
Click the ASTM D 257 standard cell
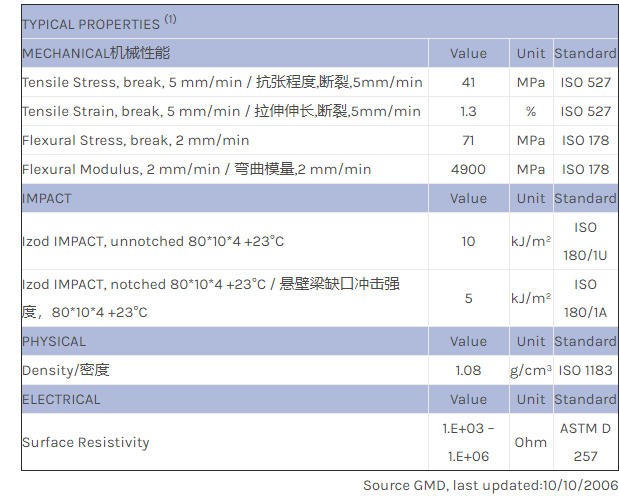pos(586,442)
